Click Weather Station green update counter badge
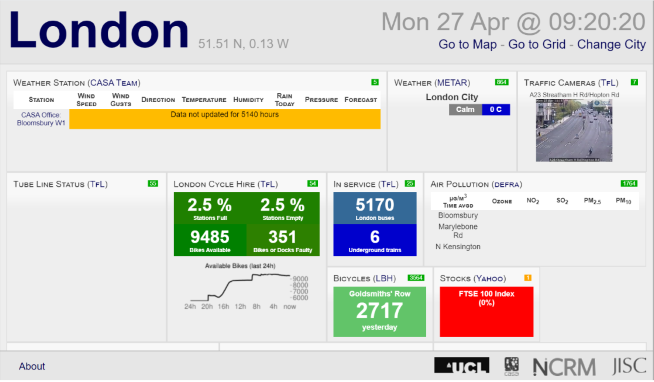 coord(375,82)
